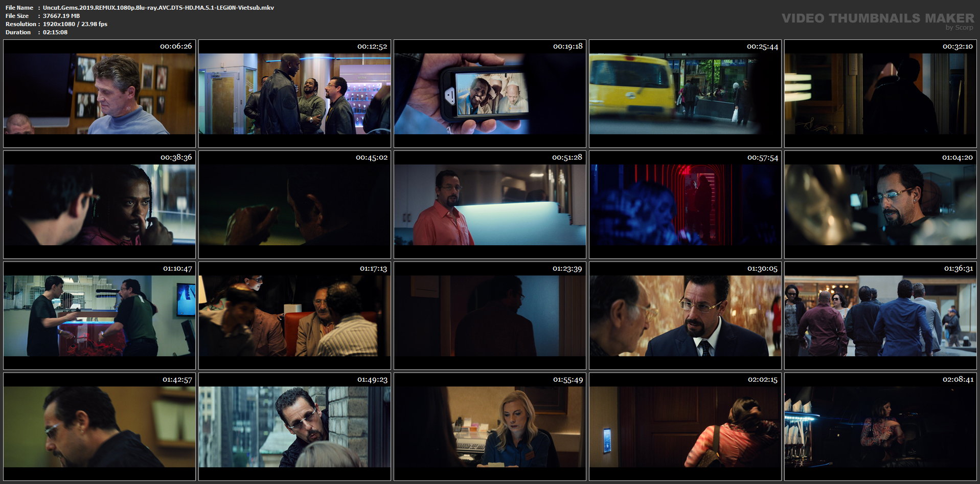
Task: Open the street crowd frame at 01:36:31
Action: (x=880, y=316)
